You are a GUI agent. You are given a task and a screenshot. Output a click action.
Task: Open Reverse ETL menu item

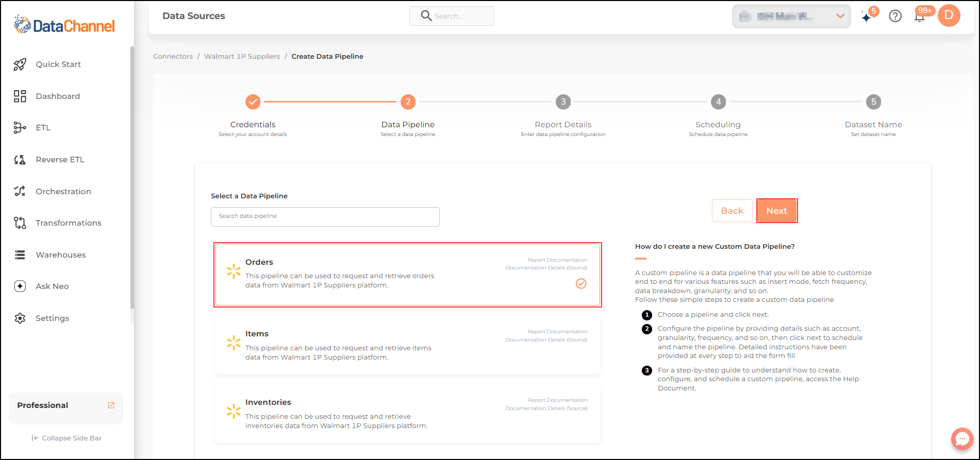click(60, 160)
